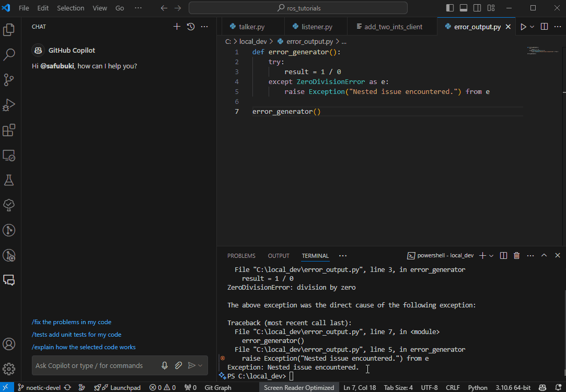Switch to the OUTPUT panel tab
This screenshot has height=392, width=566.
pos(279,255)
